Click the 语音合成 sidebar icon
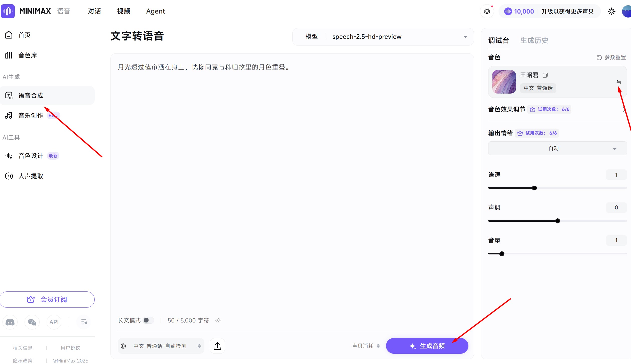The height and width of the screenshot is (364, 631). point(9,95)
